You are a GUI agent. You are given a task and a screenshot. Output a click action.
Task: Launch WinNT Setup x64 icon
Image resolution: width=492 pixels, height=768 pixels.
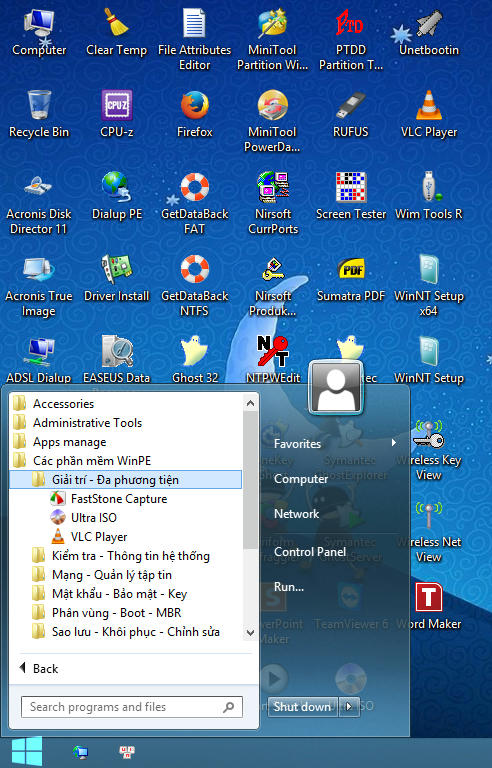coord(429,286)
